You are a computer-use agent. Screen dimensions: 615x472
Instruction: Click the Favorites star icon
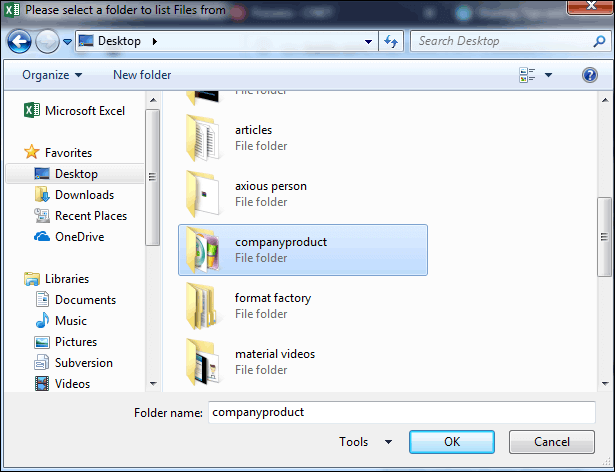(x=31, y=152)
